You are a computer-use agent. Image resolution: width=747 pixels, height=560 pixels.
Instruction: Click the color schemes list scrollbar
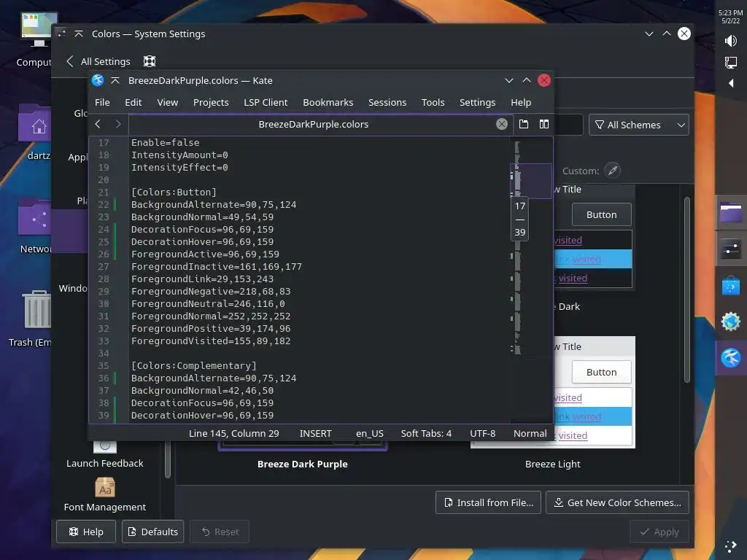[687, 289]
